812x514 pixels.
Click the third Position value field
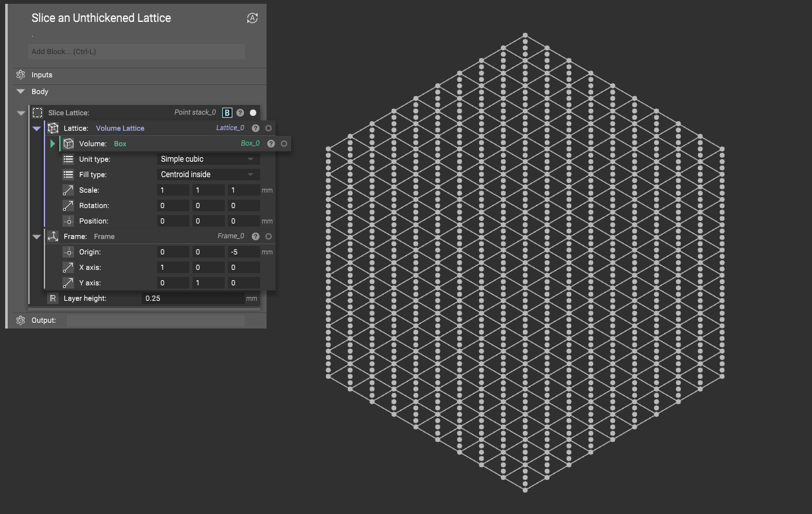(244, 221)
